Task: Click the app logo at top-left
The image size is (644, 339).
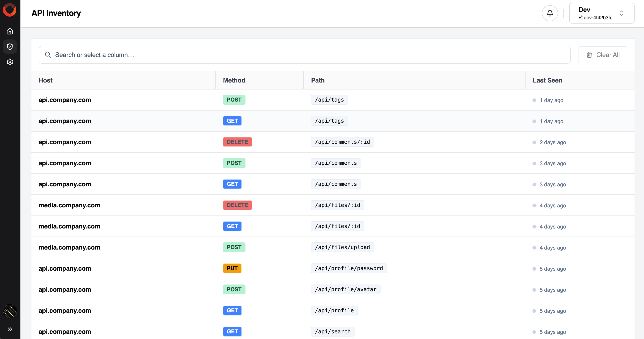Action: [x=10, y=10]
